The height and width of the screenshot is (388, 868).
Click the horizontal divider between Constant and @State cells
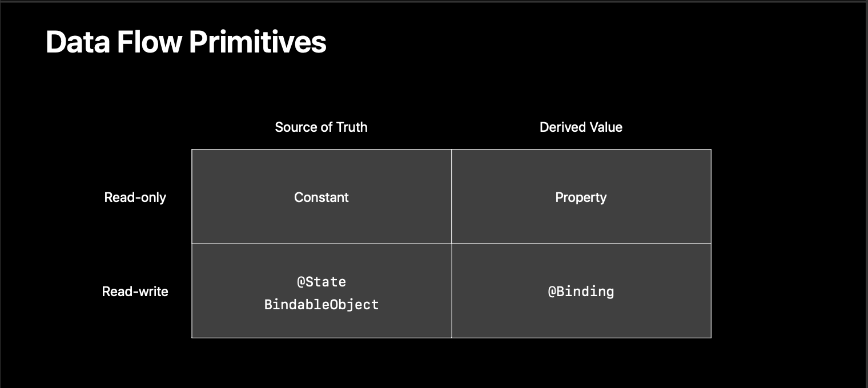322,244
